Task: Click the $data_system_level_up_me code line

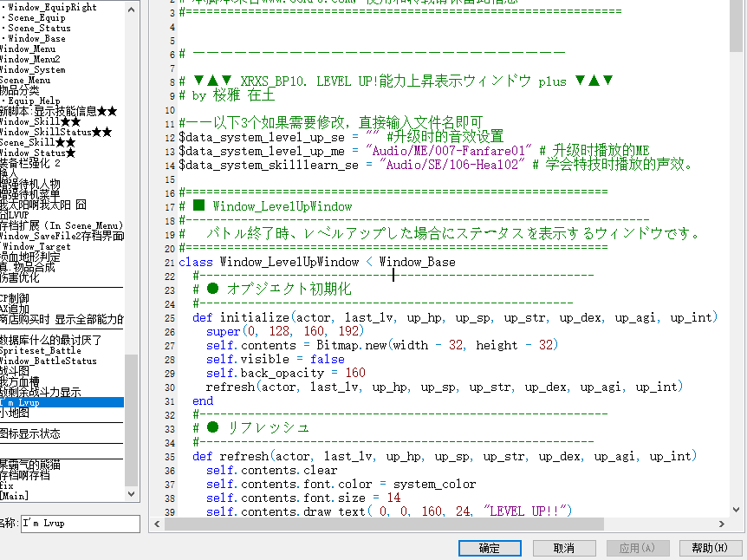Action: [414, 151]
